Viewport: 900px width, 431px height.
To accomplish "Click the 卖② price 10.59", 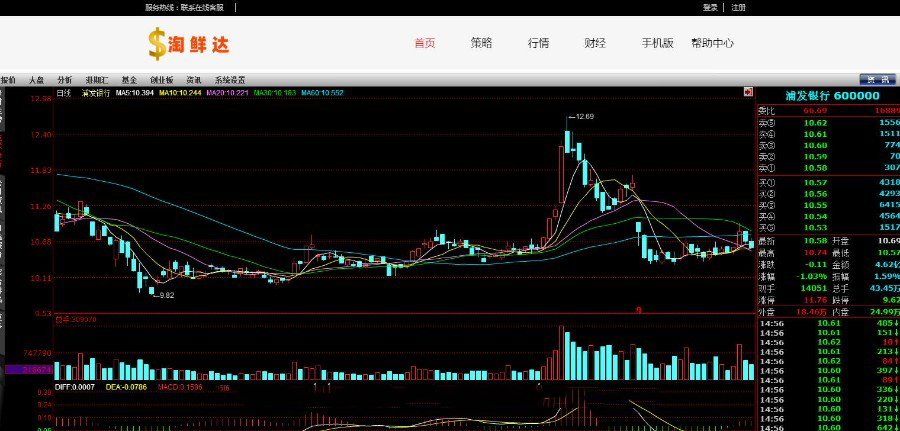I will coord(815,157).
